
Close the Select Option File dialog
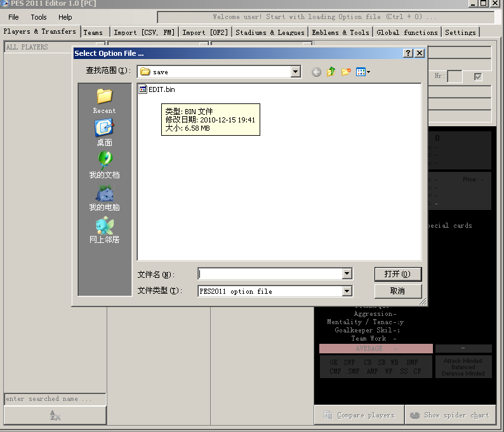(x=420, y=53)
